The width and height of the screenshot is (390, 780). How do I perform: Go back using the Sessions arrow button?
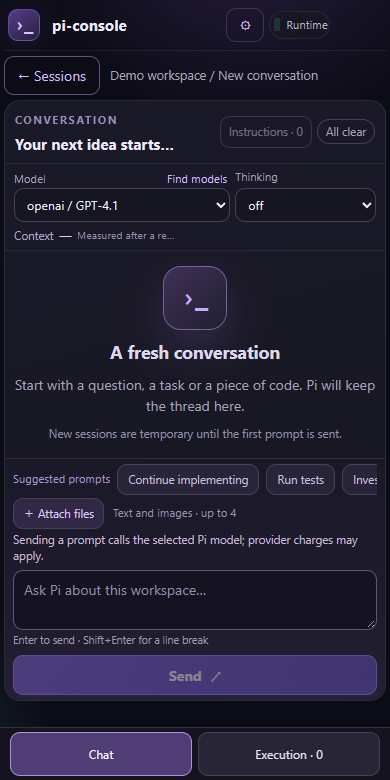tap(52, 76)
